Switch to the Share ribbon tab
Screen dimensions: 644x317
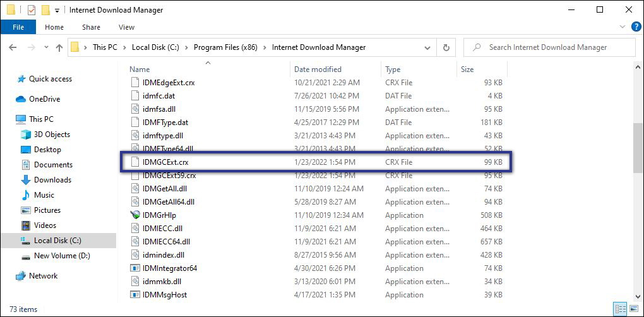click(x=91, y=27)
